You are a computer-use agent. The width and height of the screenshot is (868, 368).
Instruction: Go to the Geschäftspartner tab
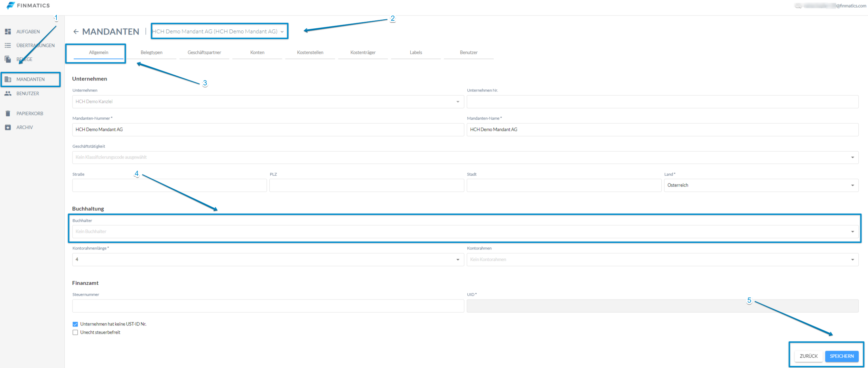click(x=204, y=53)
